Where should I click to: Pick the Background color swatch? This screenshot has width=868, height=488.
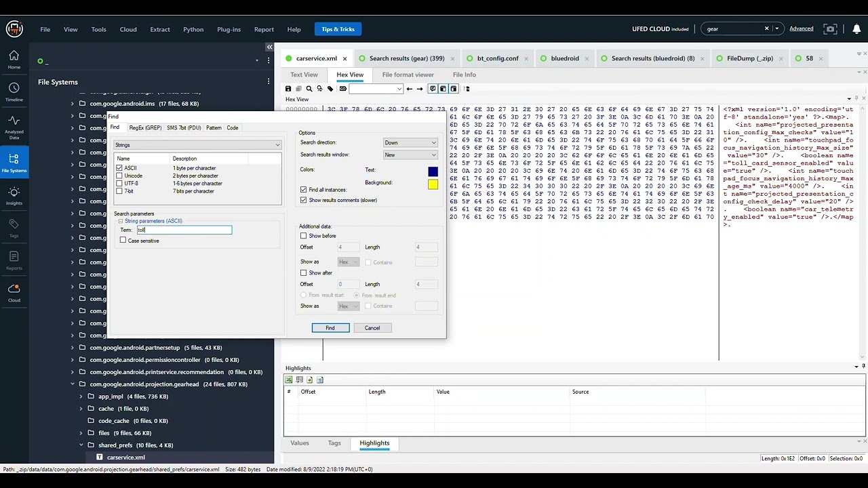[433, 184]
